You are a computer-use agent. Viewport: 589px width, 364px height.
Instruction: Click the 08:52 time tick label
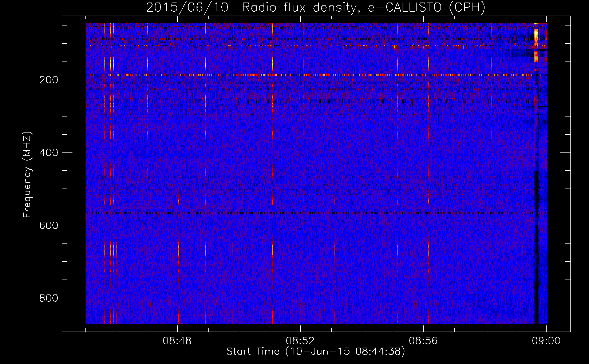[300, 341]
